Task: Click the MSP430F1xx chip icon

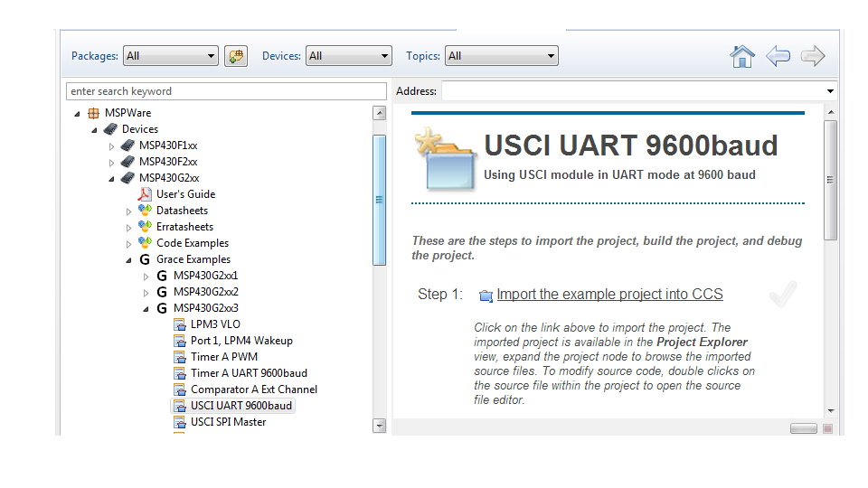Action: tap(127, 145)
